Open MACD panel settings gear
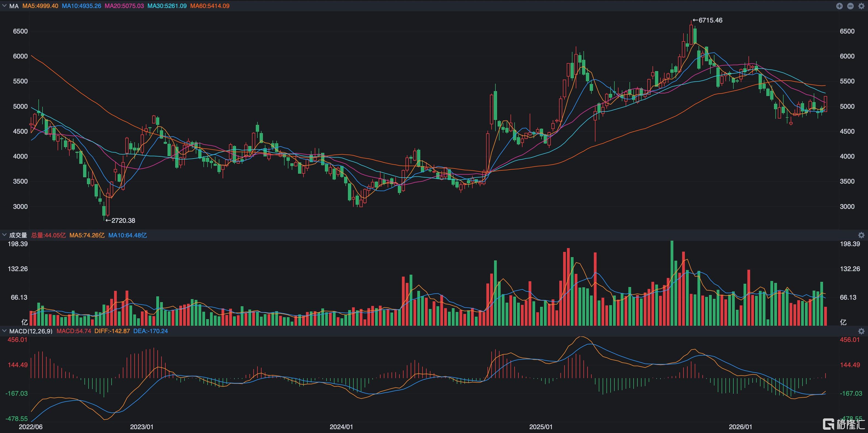 tap(861, 331)
